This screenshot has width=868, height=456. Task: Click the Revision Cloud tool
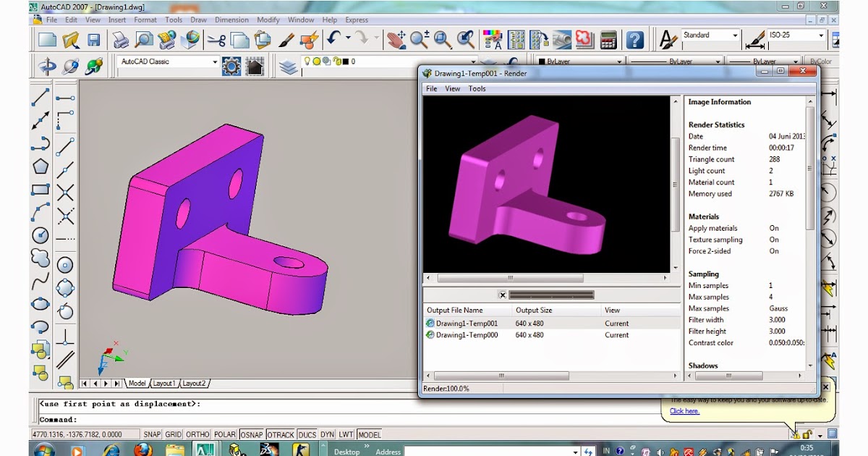click(x=41, y=258)
